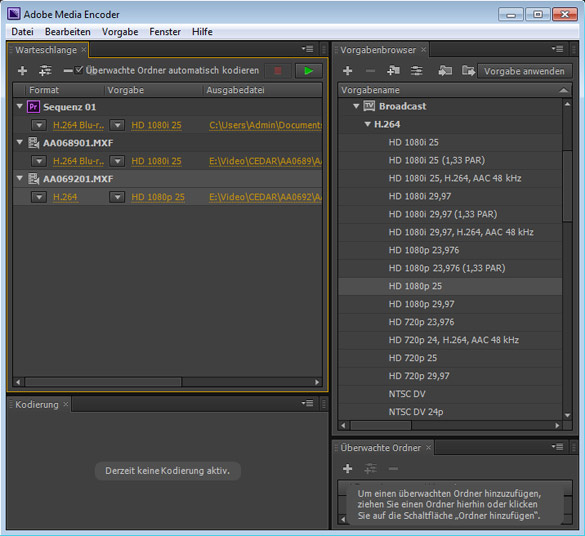This screenshot has width=585, height=536.
Task: Open Kodierung panel options menu
Action: (308, 403)
